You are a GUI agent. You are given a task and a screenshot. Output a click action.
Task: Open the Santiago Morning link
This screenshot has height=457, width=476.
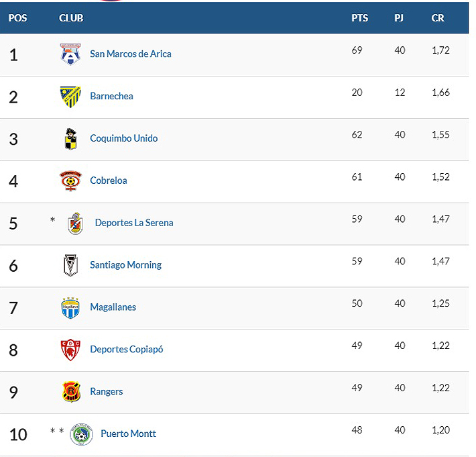click(126, 265)
